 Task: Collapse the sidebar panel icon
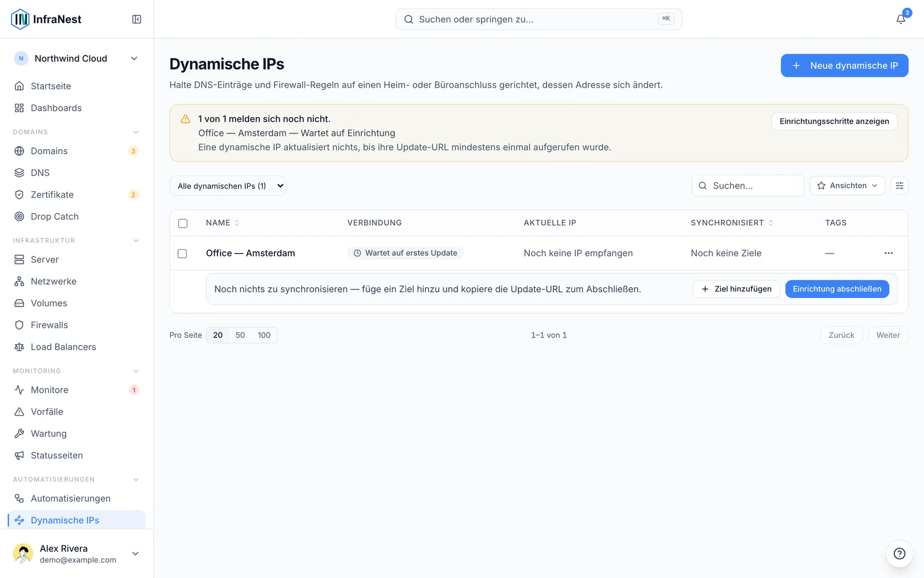tap(137, 19)
